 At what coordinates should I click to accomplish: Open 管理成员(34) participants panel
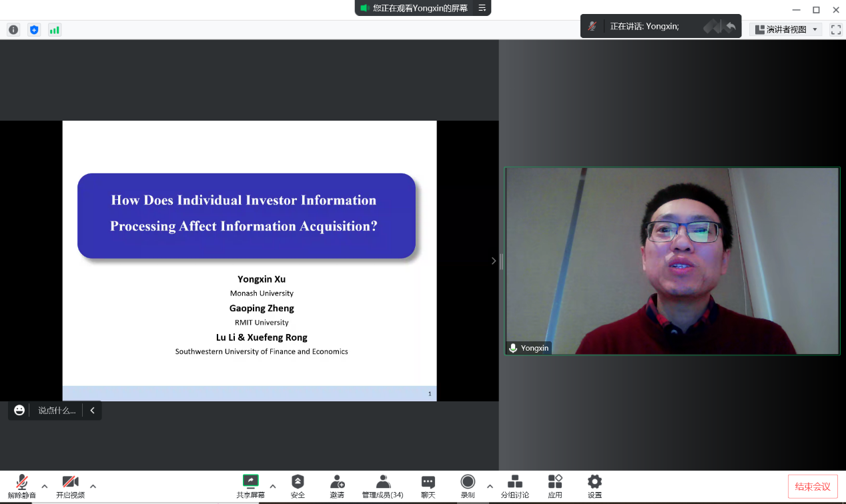[x=382, y=486]
